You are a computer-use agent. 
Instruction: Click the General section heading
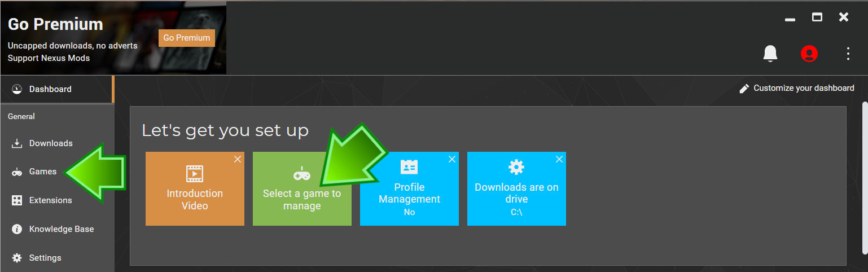(x=21, y=116)
